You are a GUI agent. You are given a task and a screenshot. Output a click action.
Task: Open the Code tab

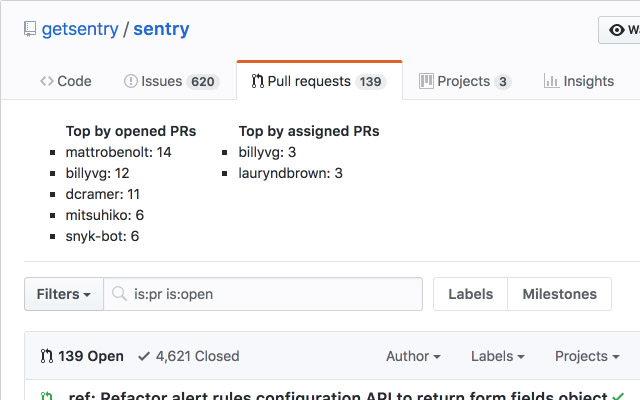pyautogui.click(x=66, y=81)
